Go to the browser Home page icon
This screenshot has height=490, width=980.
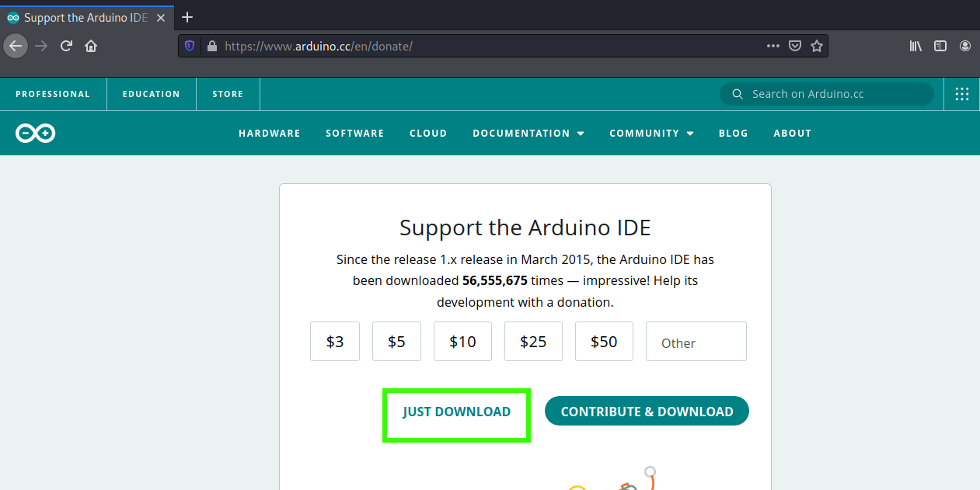[x=91, y=46]
